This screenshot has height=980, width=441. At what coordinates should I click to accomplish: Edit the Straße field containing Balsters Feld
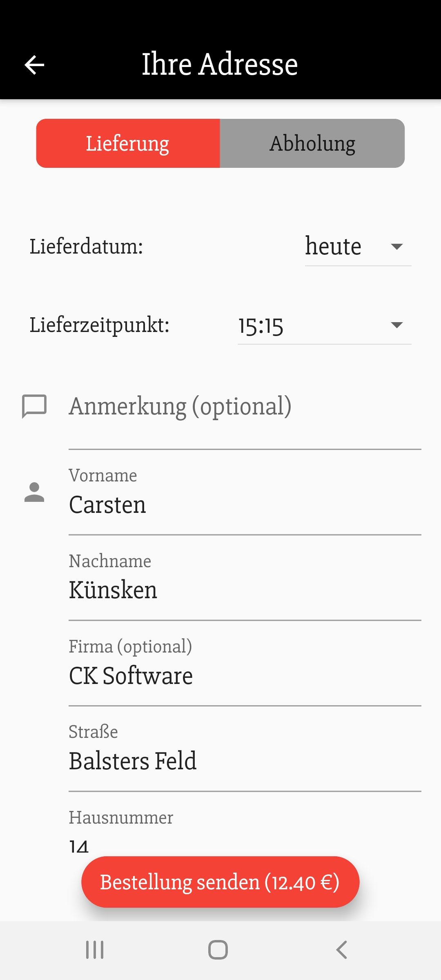coord(244,761)
